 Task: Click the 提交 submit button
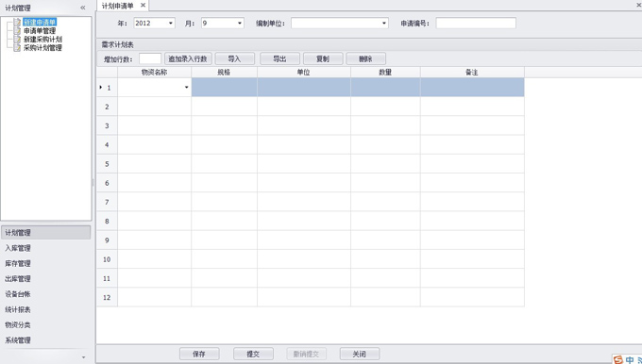[253, 354]
